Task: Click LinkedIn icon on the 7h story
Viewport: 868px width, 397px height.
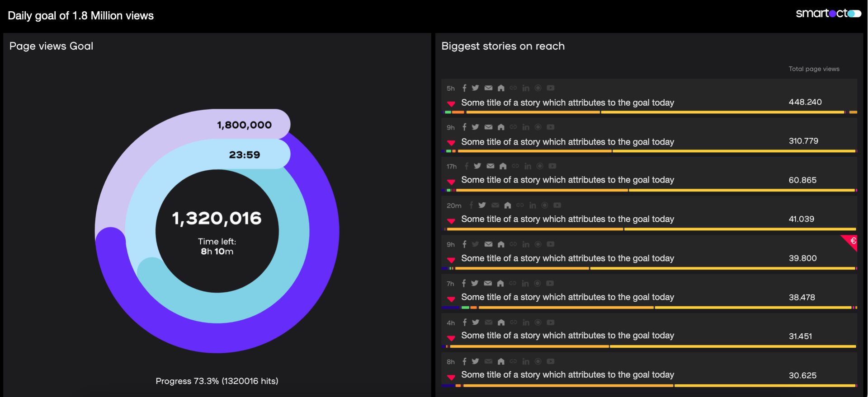Action: coord(525,284)
